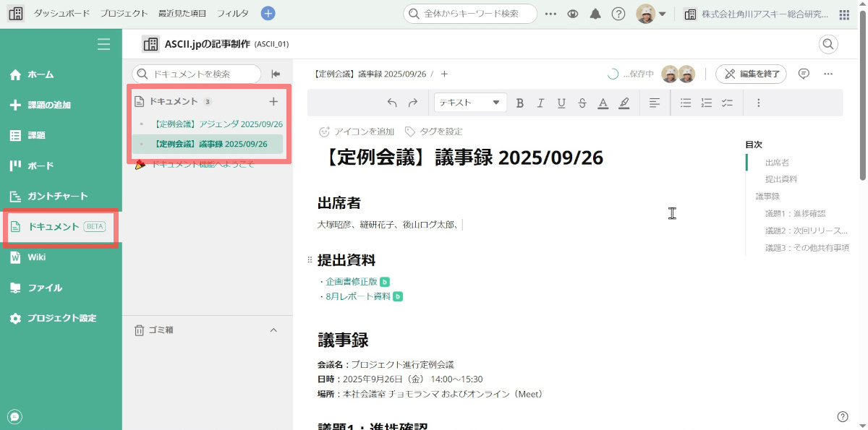Jump to 提出資料 in table of contents
Screen dimensions: 868x430
pyautogui.click(x=781, y=179)
